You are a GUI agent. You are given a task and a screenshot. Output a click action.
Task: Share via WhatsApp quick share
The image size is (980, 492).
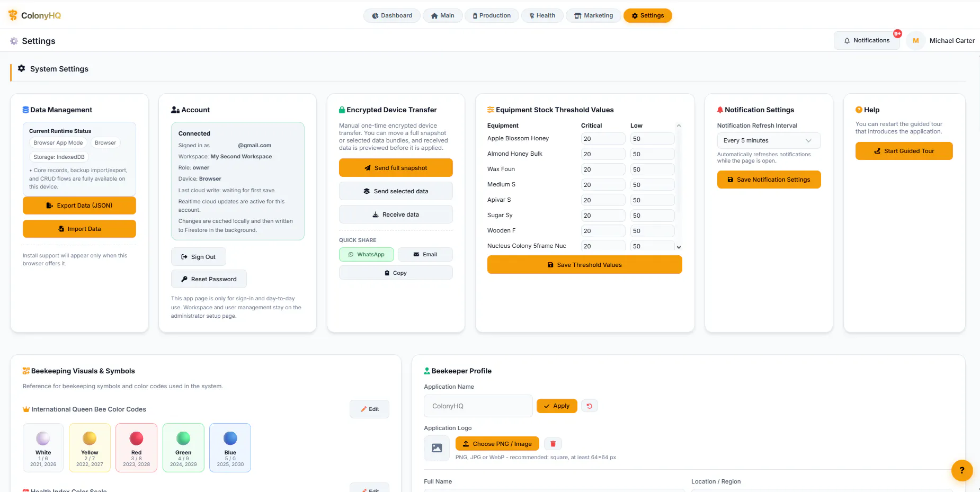point(367,254)
